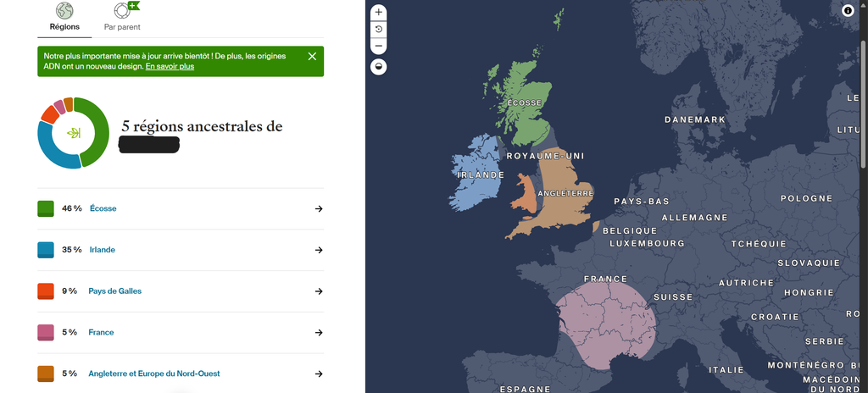Follow the En savoir plus link
Screen dimensions: 868x393
point(170,66)
